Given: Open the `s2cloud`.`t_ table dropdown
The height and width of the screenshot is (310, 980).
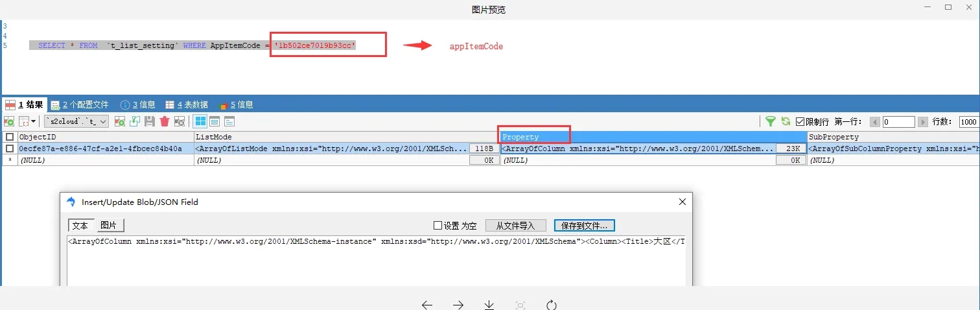Looking at the screenshot, I should (x=76, y=121).
